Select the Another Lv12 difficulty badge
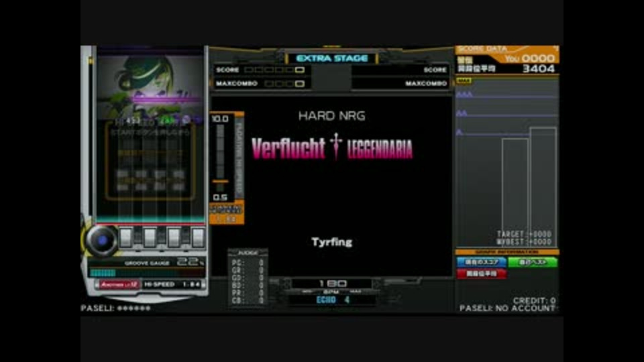The image size is (644, 362). coord(118,284)
